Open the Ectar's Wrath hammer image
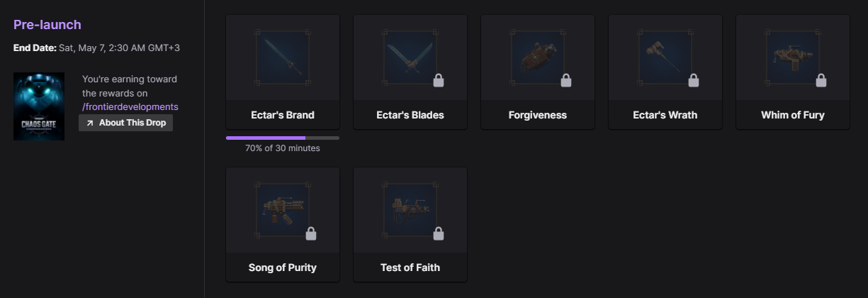The width and height of the screenshot is (868, 298). (665, 57)
